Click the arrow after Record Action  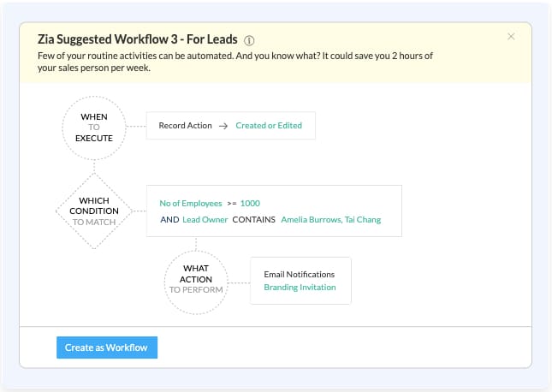coord(223,126)
